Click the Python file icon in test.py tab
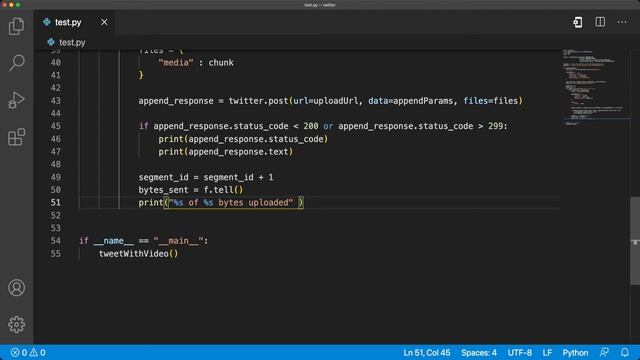Viewport: 640px width, 360px height. point(47,22)
